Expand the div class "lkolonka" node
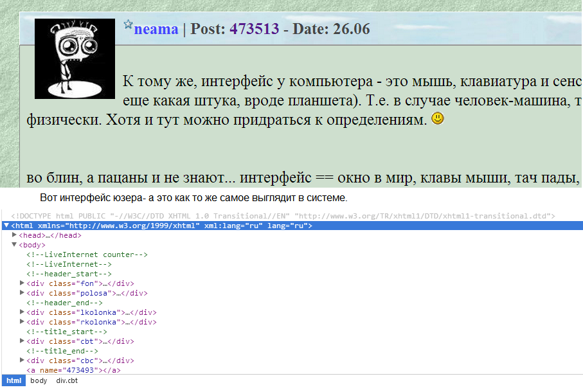The height and width of the screenshot is (392, 583). tap(22, 312)
